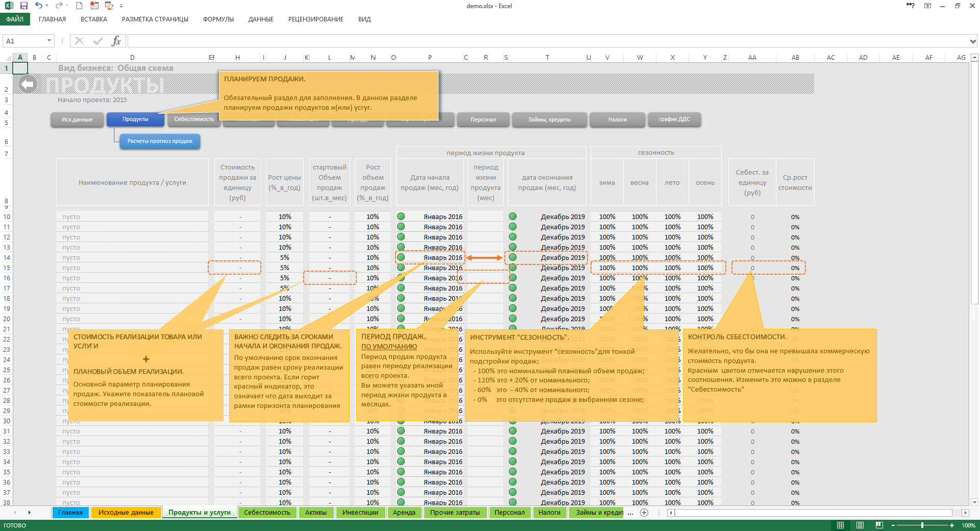Viewport: 980px width, 531px height.
Task: Open the ДАННЫЕ ribbon tab
Action: coord(261,19)
